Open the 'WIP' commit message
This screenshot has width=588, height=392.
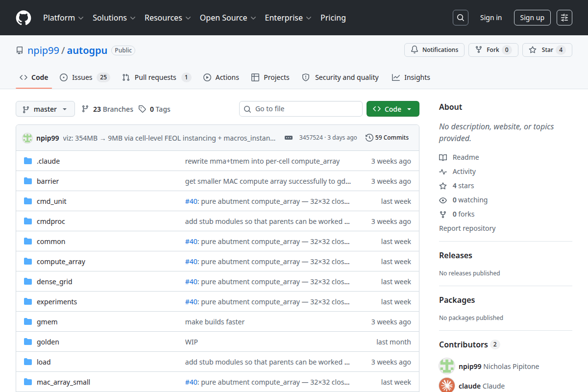[192, 342]
